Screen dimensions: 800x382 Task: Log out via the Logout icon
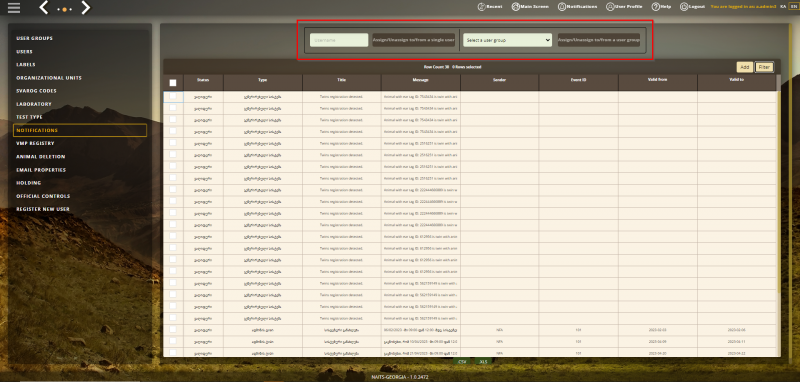(692, 7)
